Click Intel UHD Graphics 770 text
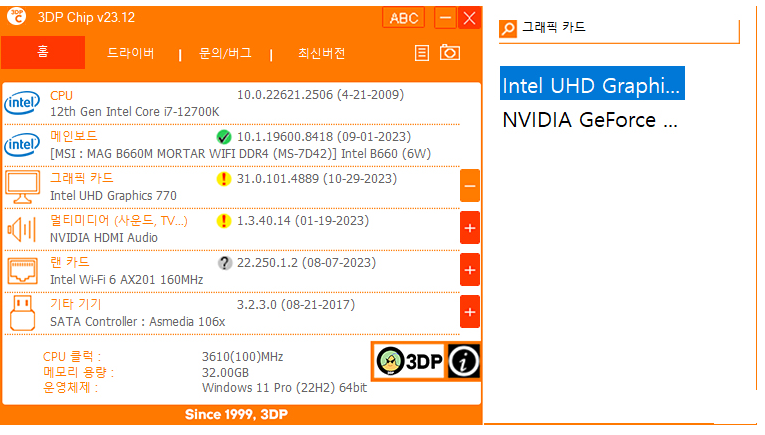765x435 pixels. [x=113, y=196]
